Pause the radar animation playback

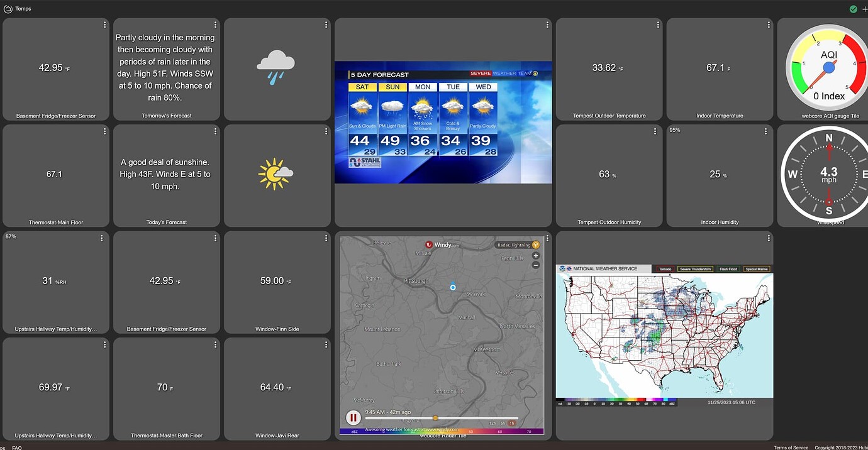tap(353, 417)
